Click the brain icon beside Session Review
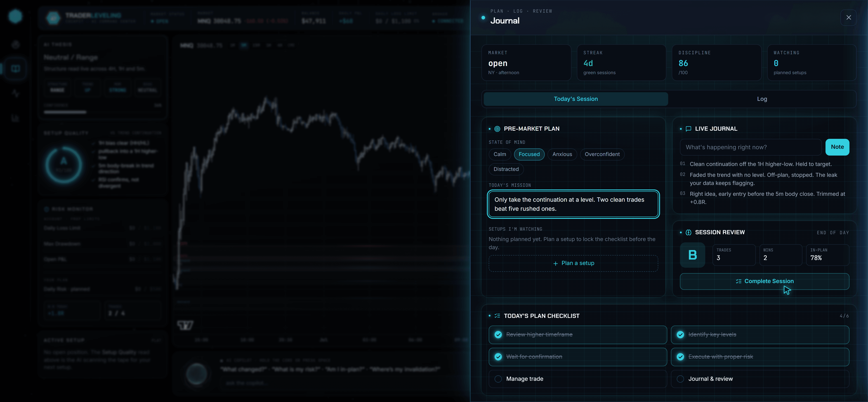This screenshot has width=868, height=402. [688, 232]
